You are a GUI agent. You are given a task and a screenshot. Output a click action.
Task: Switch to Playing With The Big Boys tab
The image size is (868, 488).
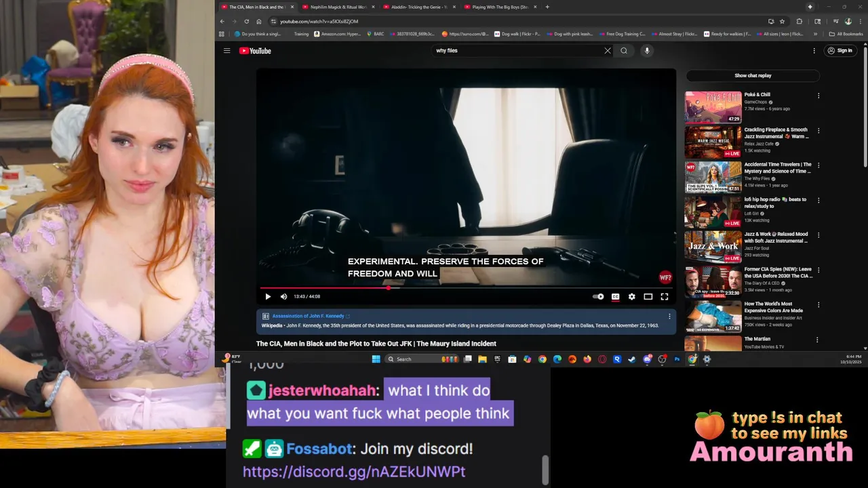point(500,7)
